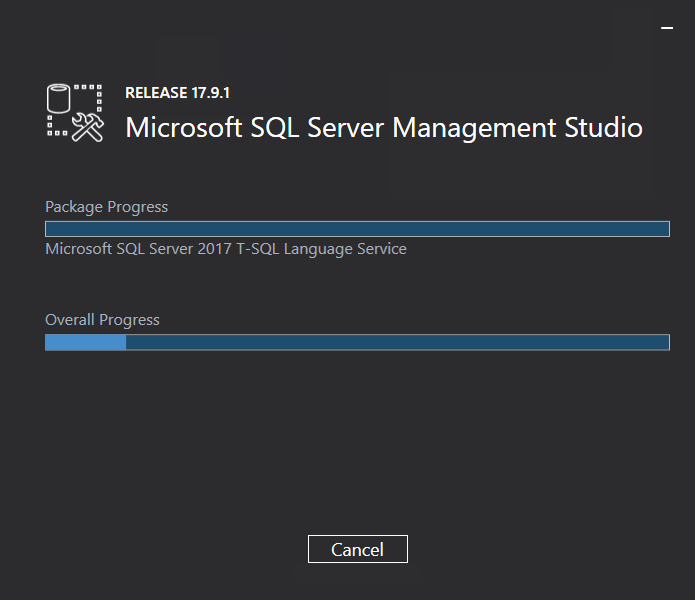Screen dimensions: 695x600
Task: Minimize the installer window
Action: pyautogui.click(x=667, y=28)
